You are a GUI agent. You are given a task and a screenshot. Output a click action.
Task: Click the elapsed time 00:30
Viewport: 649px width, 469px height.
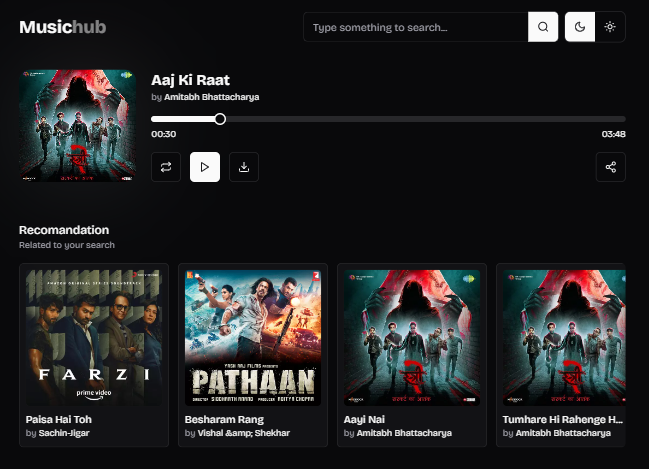pos(163,134)
